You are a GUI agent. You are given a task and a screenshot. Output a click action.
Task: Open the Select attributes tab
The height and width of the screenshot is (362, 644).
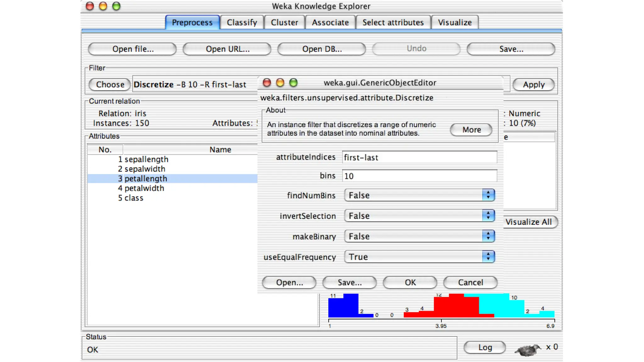[x=393, y=22]
